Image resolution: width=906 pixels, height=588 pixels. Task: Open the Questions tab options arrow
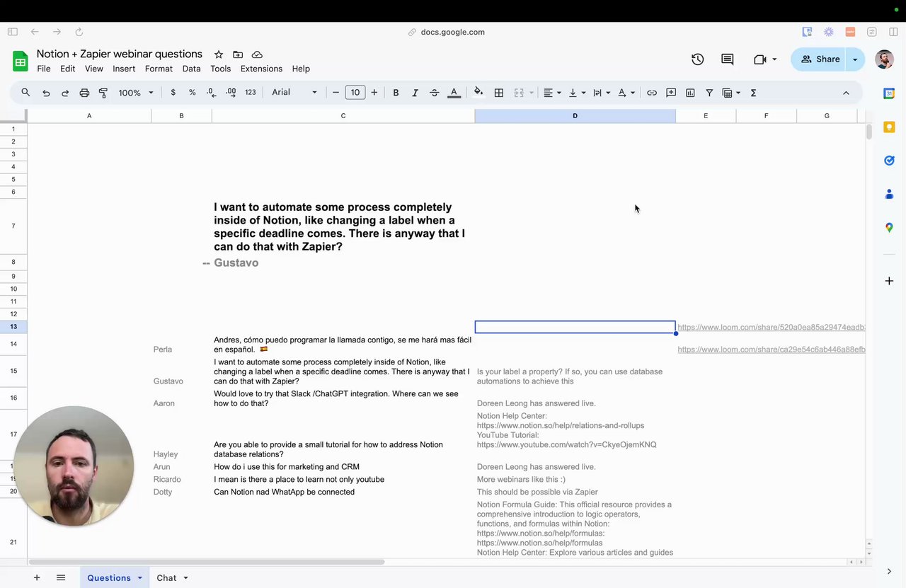139,578
